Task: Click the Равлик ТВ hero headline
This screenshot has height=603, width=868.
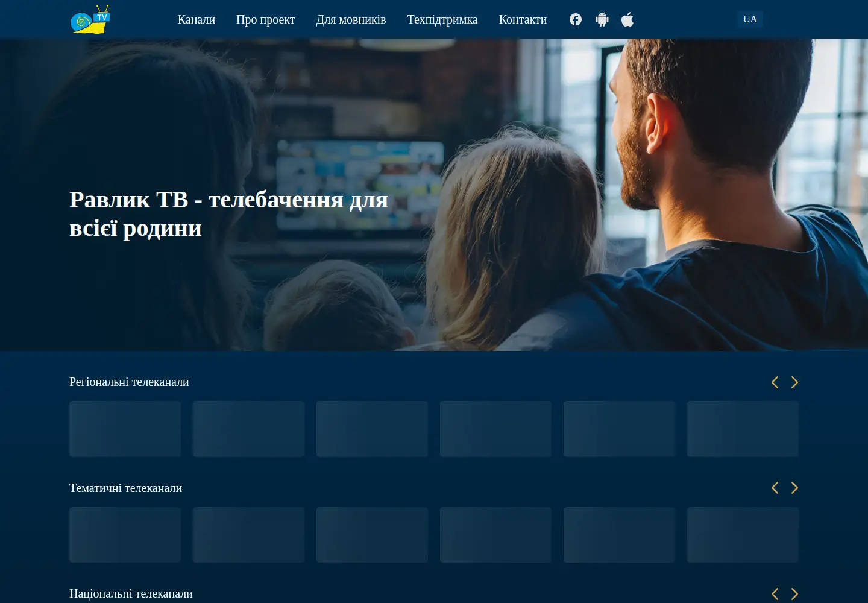Action: tap(229, 213)
